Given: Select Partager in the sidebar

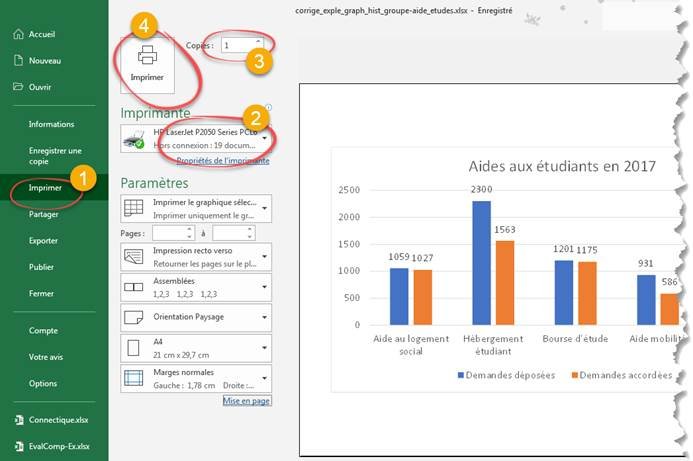Looking at the screenshot, I should tap(43, 214).
